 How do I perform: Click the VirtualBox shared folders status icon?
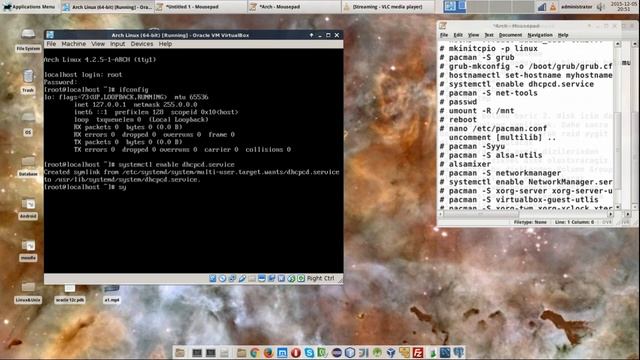(252, 278)
